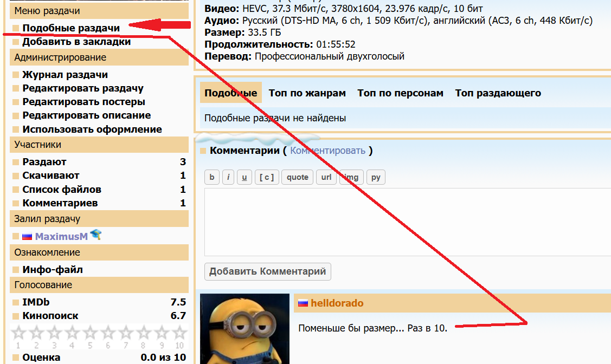Image resolution: width=611 pixels, height=364 pixels.
Task: Click the '[ c ]' center tag button
Action: point(266,177)
